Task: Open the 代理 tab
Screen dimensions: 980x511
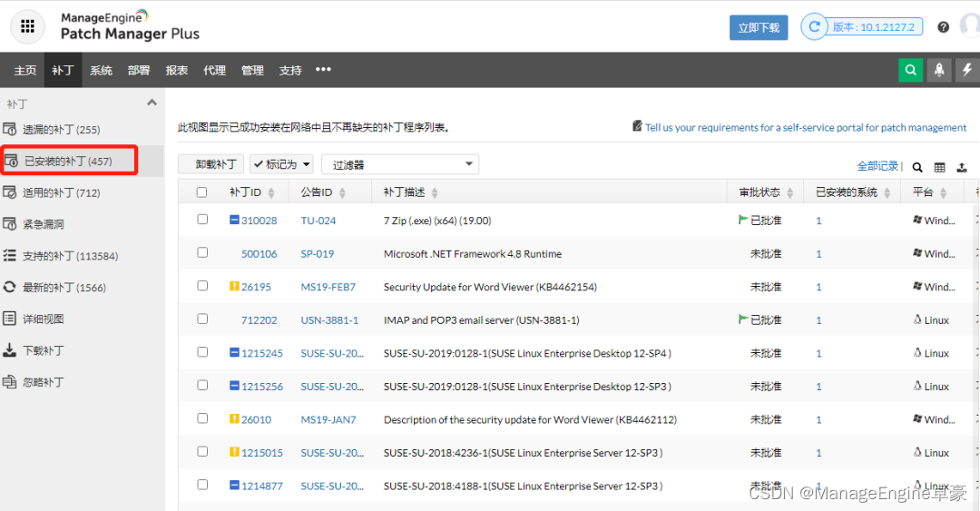Action: coord(214,70)
